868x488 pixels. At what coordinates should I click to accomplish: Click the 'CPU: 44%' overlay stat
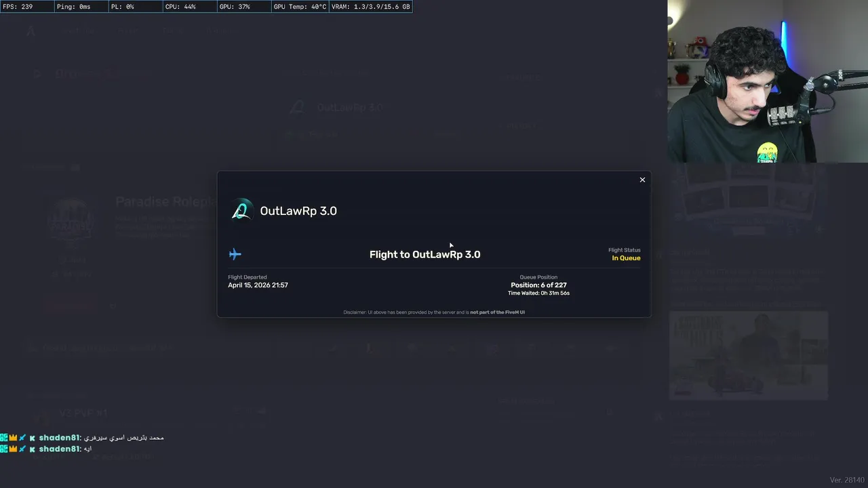pyautogui.click(x=189, y=7)
